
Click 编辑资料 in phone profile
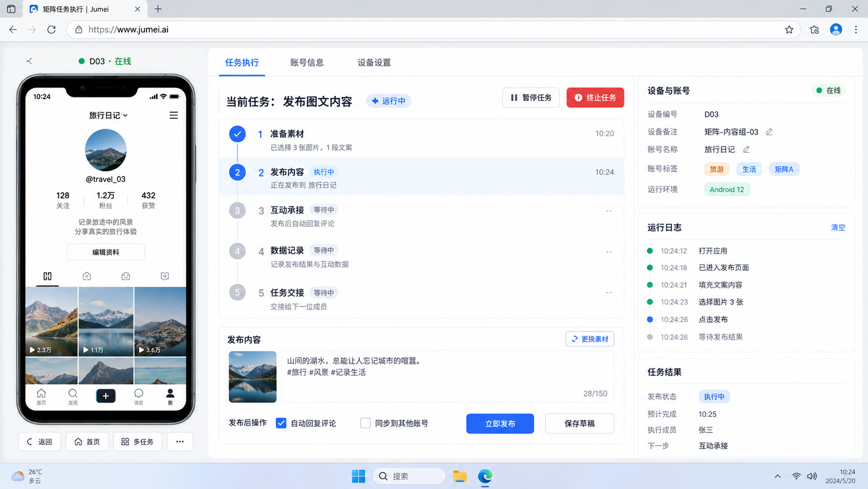[x=105, y=252]
